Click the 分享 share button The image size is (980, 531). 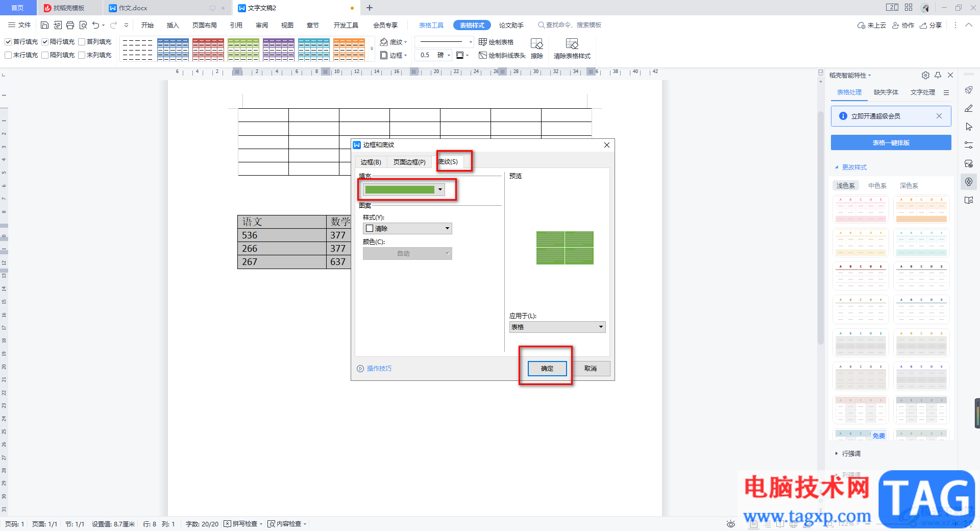click(x=931, y=25)
